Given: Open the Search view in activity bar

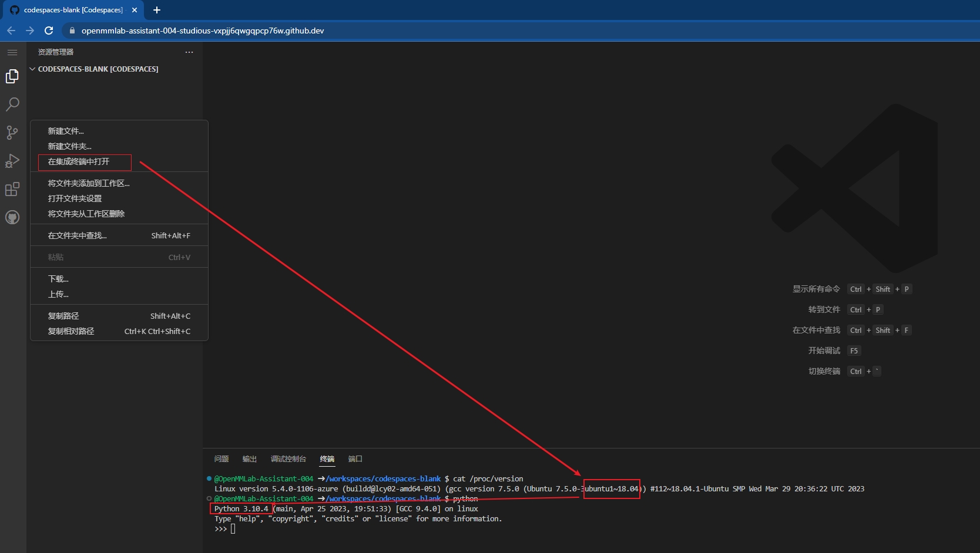Looking at the screenshot, I should pos(12,104).
